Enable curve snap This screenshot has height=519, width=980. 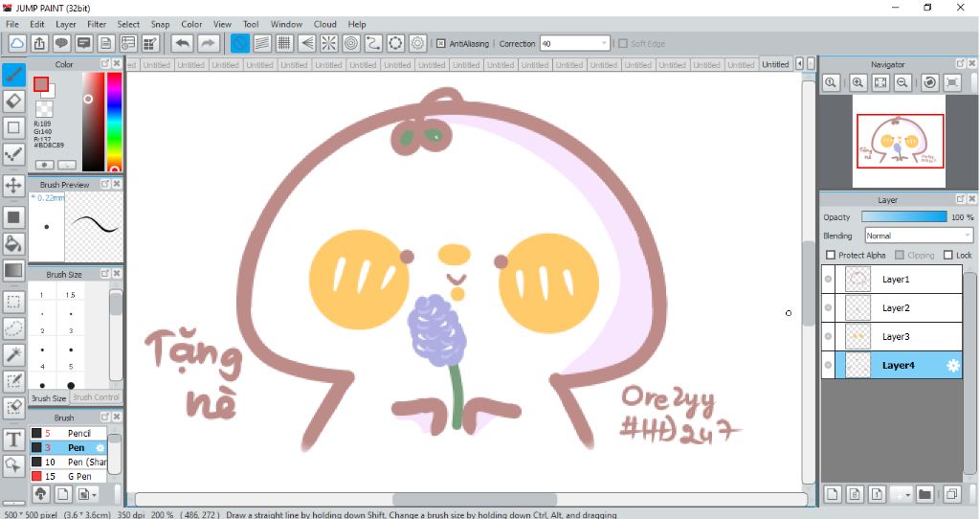pyautogui.click(x=373, y=43)
